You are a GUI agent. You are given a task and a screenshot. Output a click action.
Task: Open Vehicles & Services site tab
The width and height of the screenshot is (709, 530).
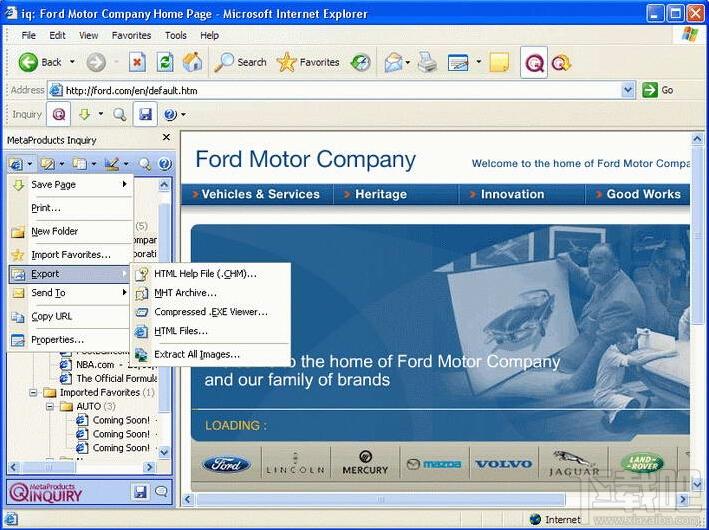pos(257,194)
